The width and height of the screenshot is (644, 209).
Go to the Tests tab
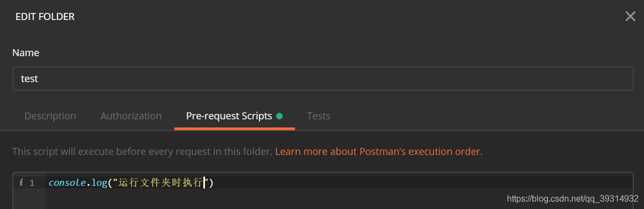(319, 116)
